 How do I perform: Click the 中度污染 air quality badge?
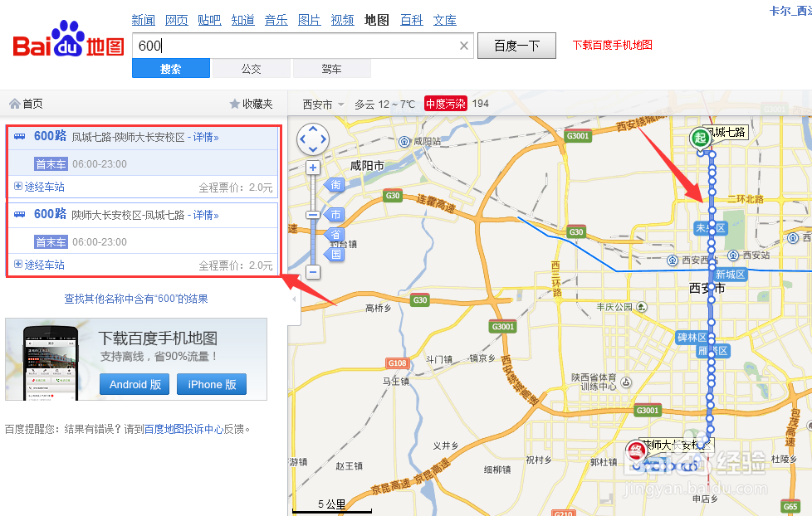pyautogui.click(x=445, y=104)
